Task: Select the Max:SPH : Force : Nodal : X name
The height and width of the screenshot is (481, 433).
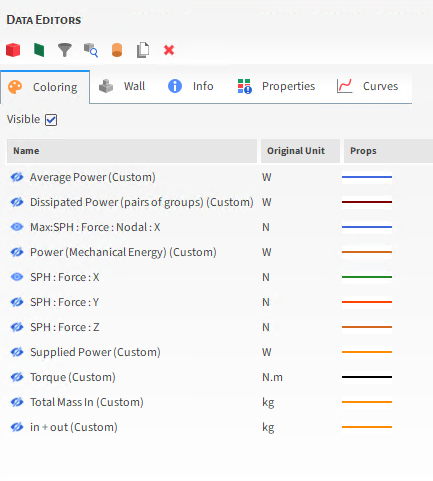Action: [95, 227]
